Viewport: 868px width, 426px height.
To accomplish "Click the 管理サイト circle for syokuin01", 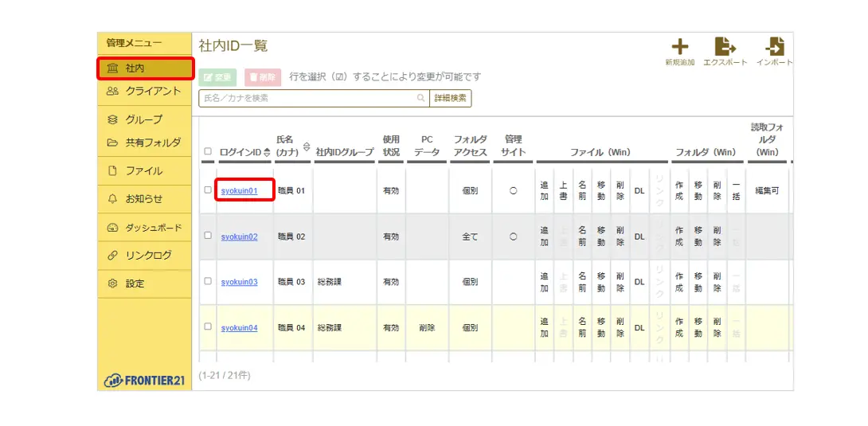I will pos(513,191).
